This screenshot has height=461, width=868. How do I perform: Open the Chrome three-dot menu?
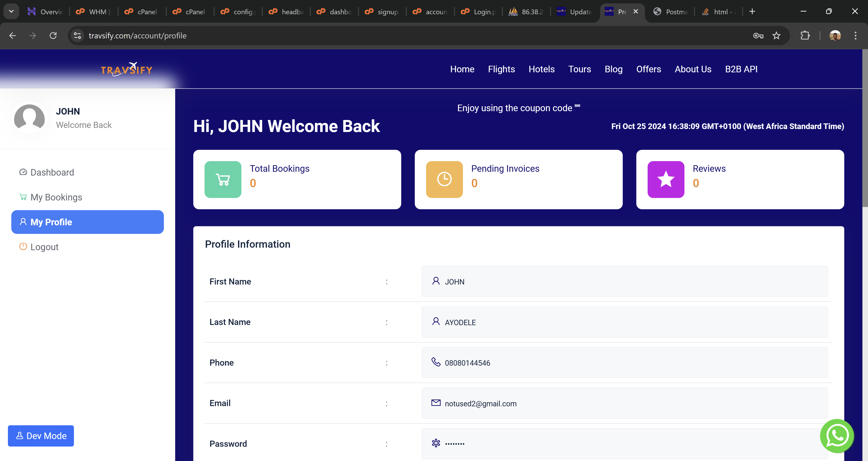[855, 36]
